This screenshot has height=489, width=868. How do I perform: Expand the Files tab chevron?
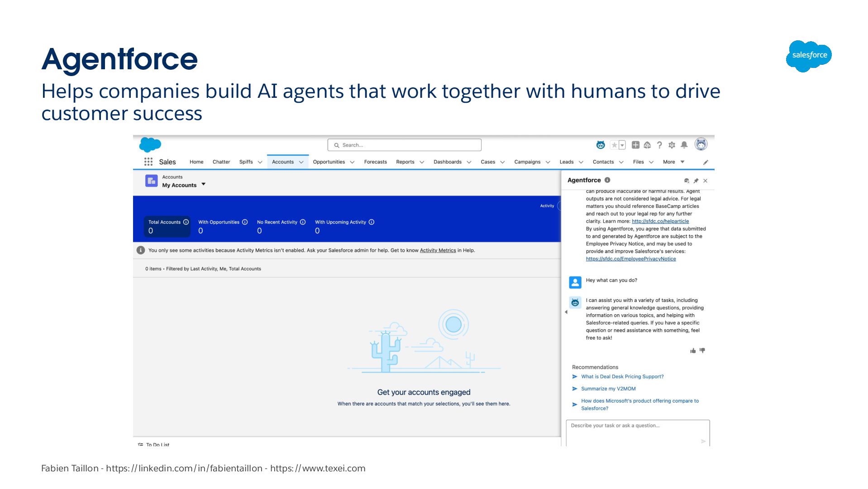[651, 162]
